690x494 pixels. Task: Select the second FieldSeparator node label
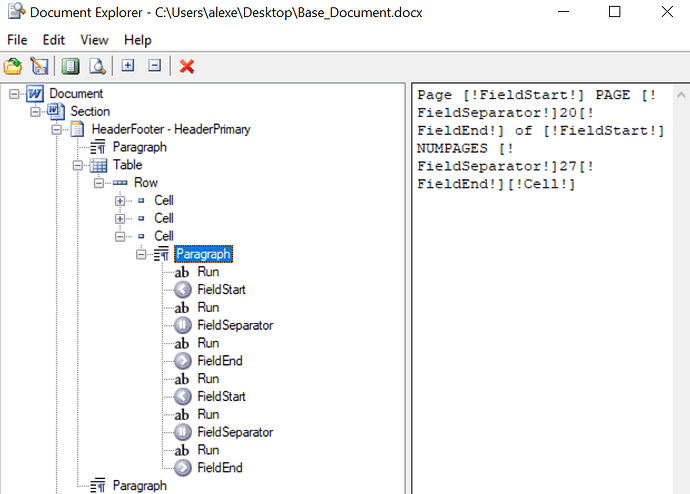point(235,432)
